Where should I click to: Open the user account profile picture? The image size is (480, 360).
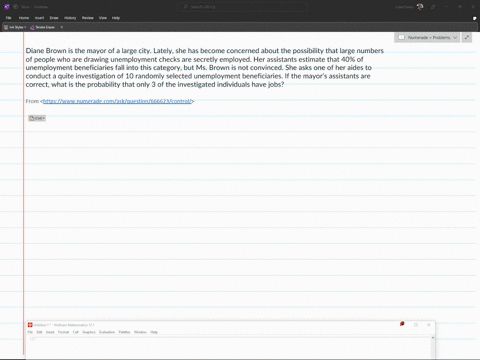click(x=420, y=7)
